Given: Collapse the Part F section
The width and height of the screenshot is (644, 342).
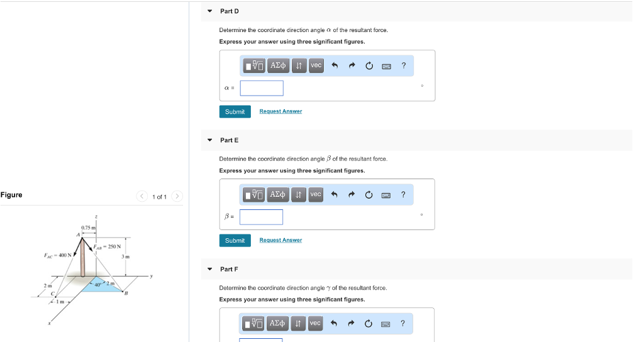Looking at the screenshot, I should (x=210, y=269).
